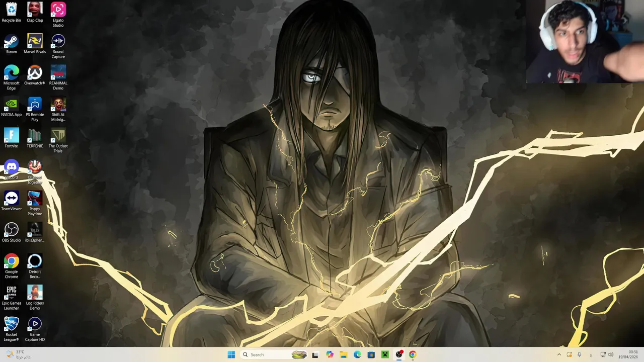Select the TERPENIE desktop icon

coord(35,138)
